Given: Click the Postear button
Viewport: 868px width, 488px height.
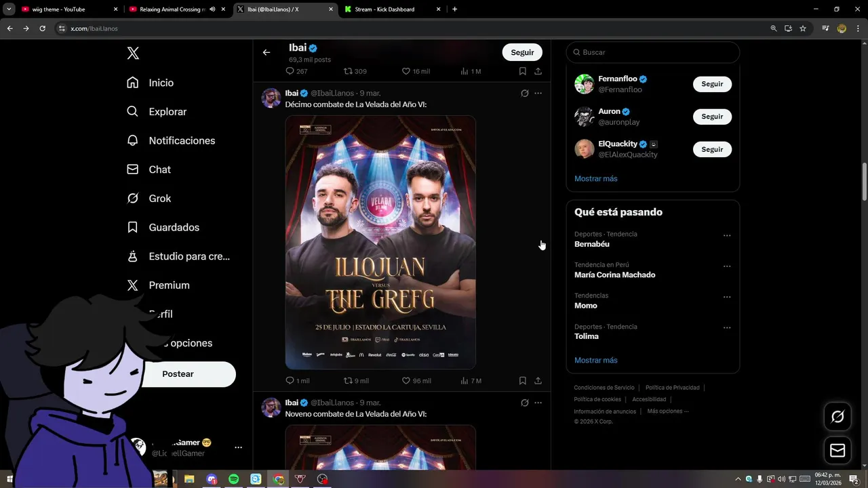Looking at the screenshot, I should (x=178, y=374).
